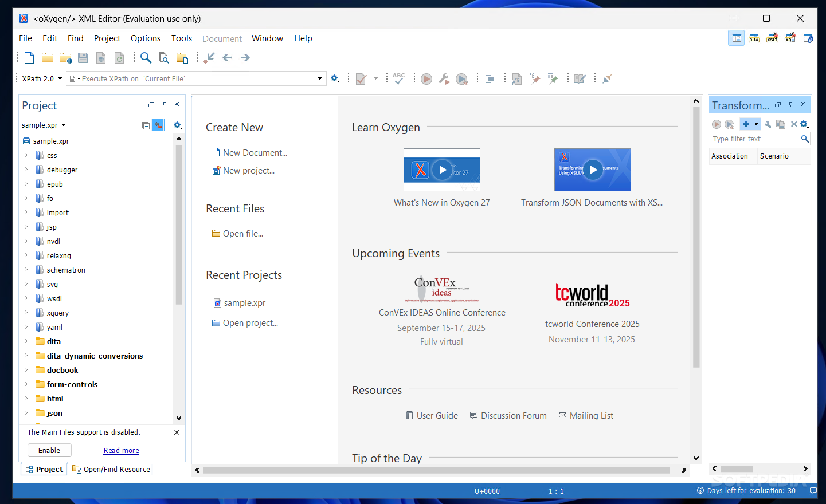
Task: Switch to Open/Find Resource tab
Action: (111, 469)
